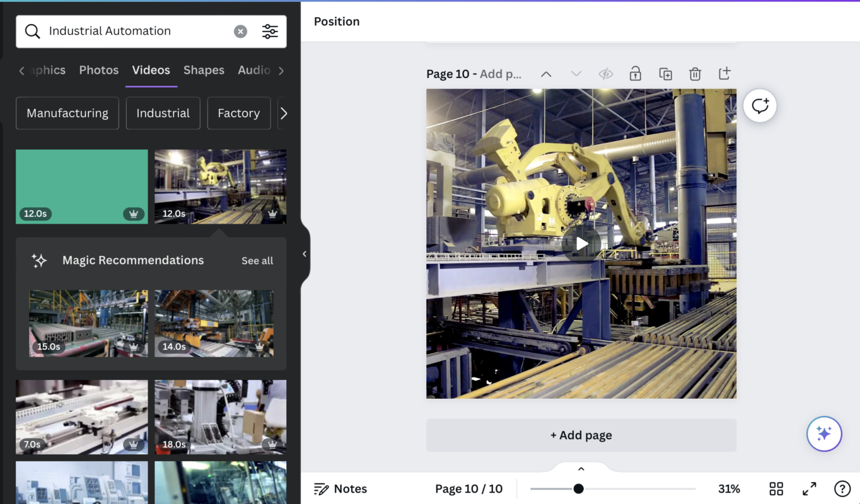Open the Audio tab
860x504 pixels.
[x=254, y=70]
